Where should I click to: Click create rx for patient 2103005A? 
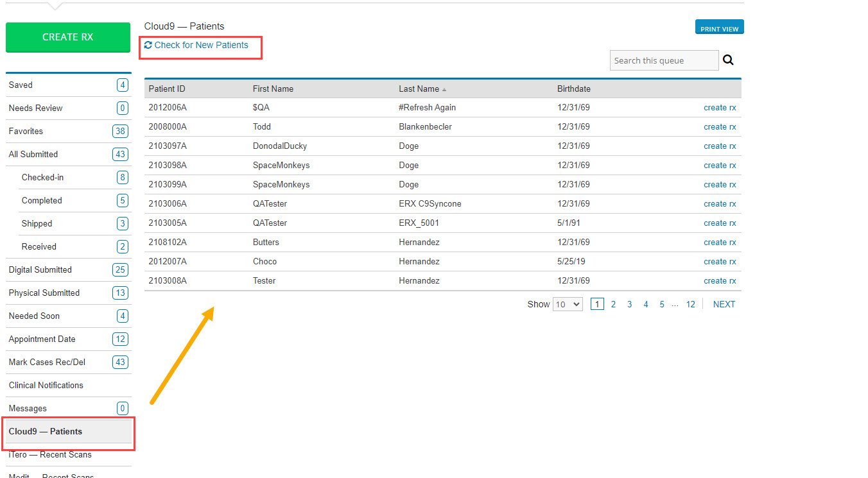click(x=719, y=223)
